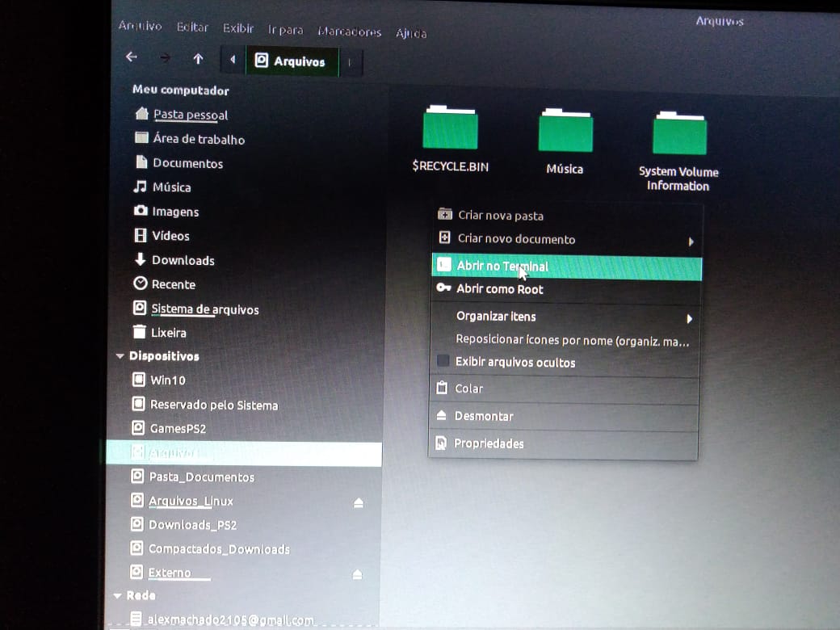The width and height of the screenshot is (840, 630).
Task: Open the Organizar itens submenu
Action: [x=565, y=317]
